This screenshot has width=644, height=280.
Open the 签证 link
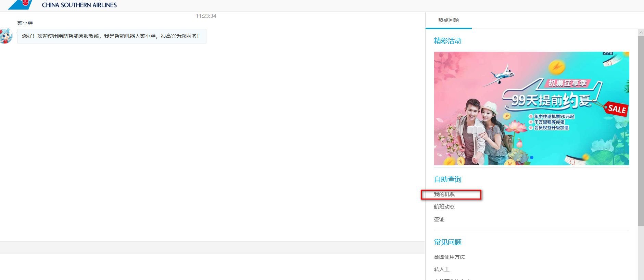point(439,219)
